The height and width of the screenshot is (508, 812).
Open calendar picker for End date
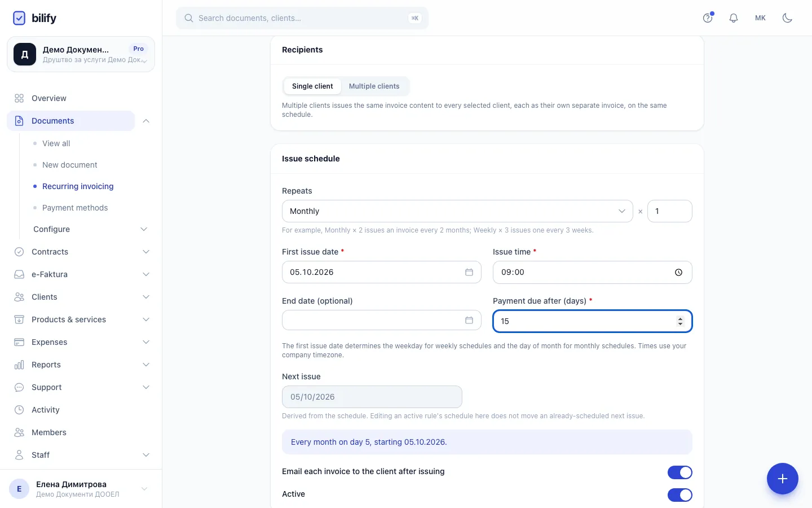[x=469, y=320]
